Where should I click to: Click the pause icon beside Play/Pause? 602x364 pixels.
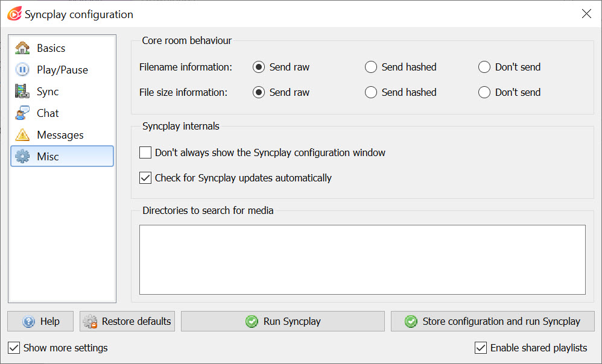(22, 70)
